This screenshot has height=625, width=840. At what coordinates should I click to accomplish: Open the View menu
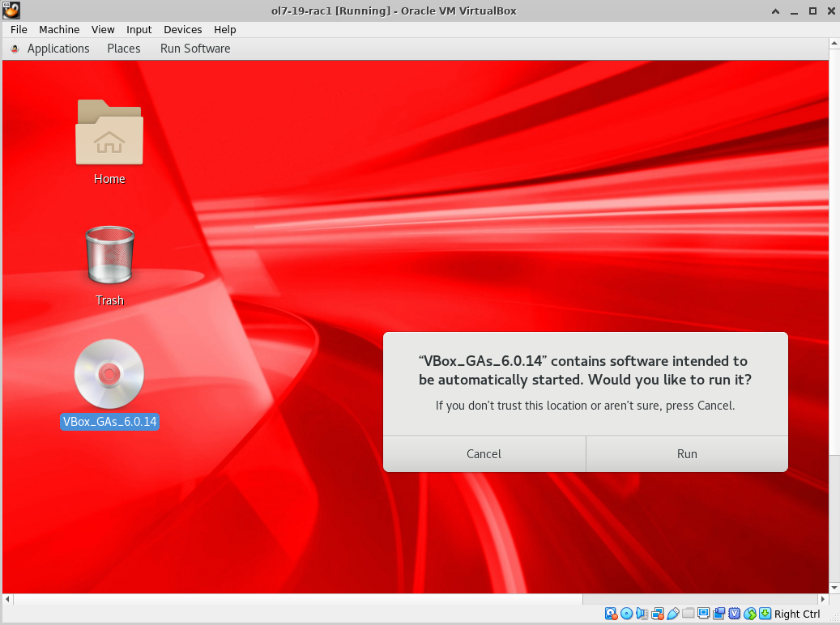(x=103, y=29)
